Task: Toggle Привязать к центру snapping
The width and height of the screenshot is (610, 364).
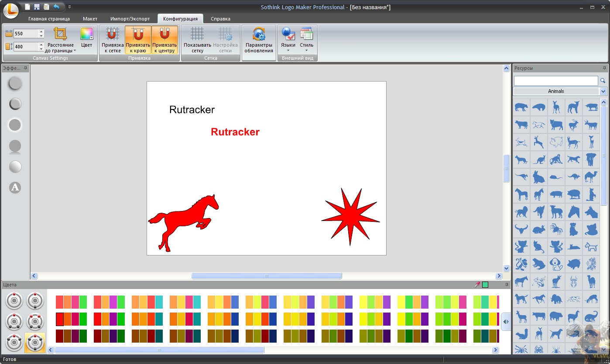Action: 165,40
